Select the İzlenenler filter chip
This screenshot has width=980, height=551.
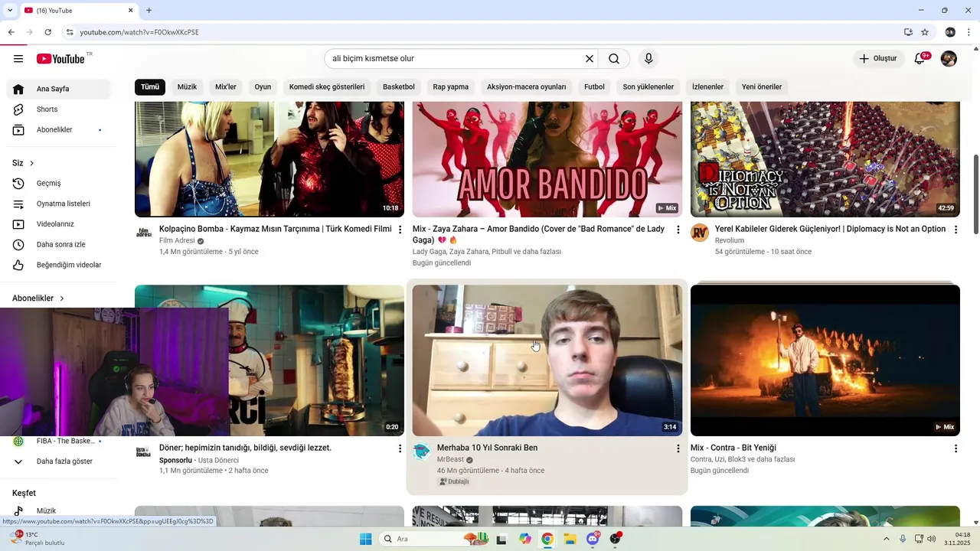(708, 86)
